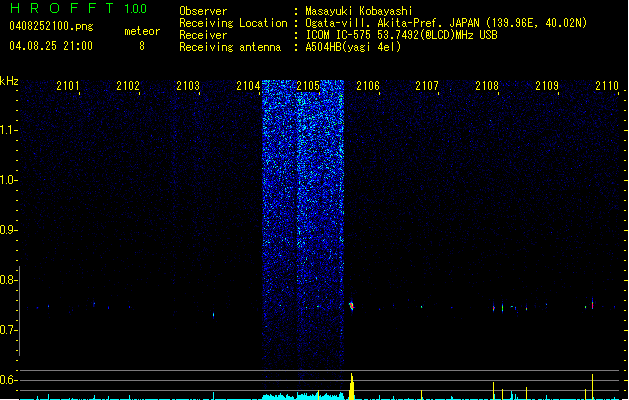The height and width of the screenshot is (400, 629).
Task: Click the 1.0 kHz frequency label
Action: [8, 179]
